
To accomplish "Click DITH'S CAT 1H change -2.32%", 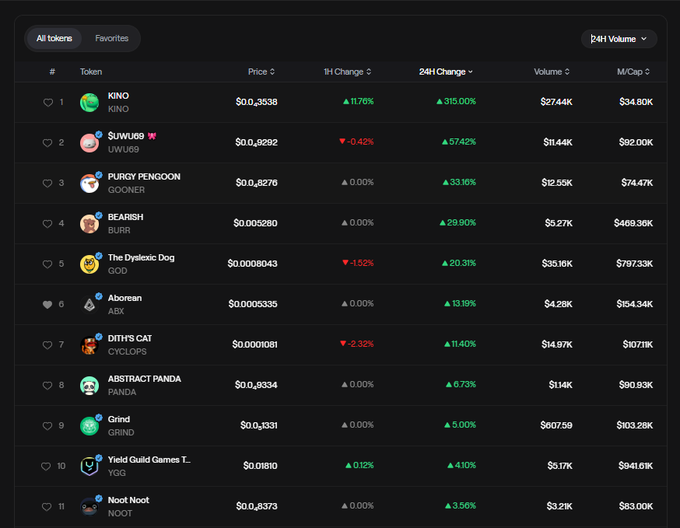I will tap(357, 344).
